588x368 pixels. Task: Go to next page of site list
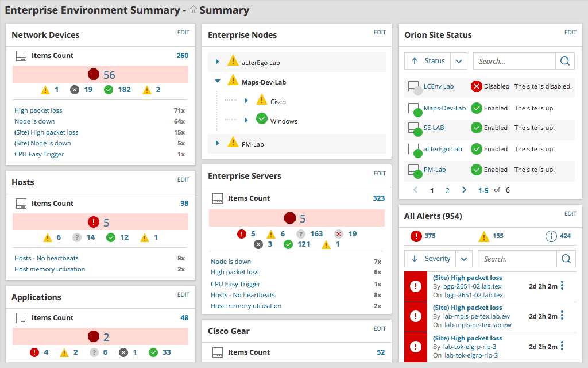464,190
